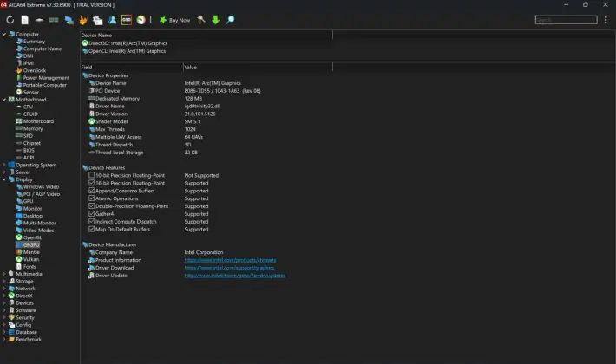Screen dimensions: 616x364
Task: Toggle Double-Precision Floating-Point checkbox
Action: click(x=92, y=206)
